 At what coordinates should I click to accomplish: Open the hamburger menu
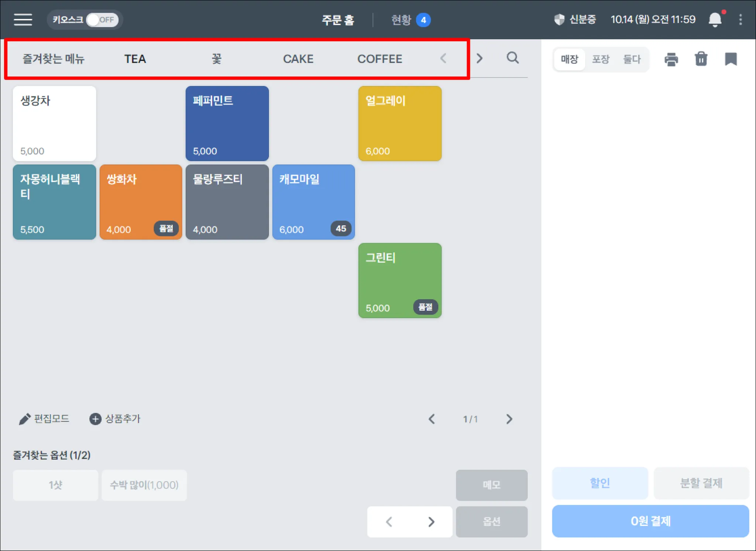(23, 20)
